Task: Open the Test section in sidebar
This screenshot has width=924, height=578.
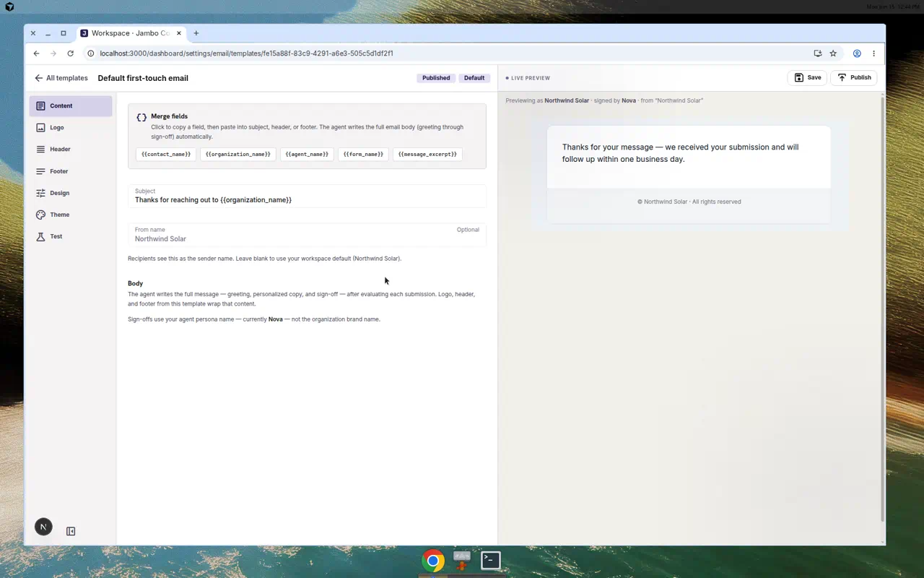Action: point(71,236)
